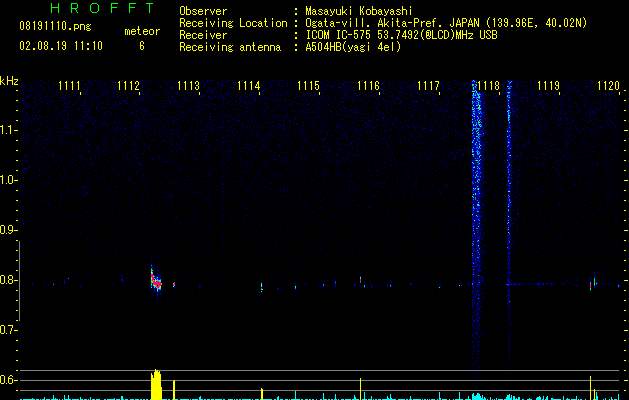
Task: Click the small echo at 1114
Action: [x=262, y=287]
